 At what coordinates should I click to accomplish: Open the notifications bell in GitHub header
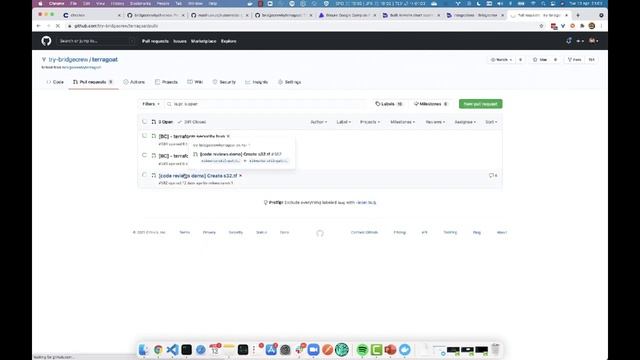coord(569,41)
